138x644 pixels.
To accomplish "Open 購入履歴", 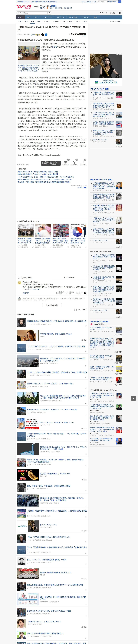I will pos(112,13).
